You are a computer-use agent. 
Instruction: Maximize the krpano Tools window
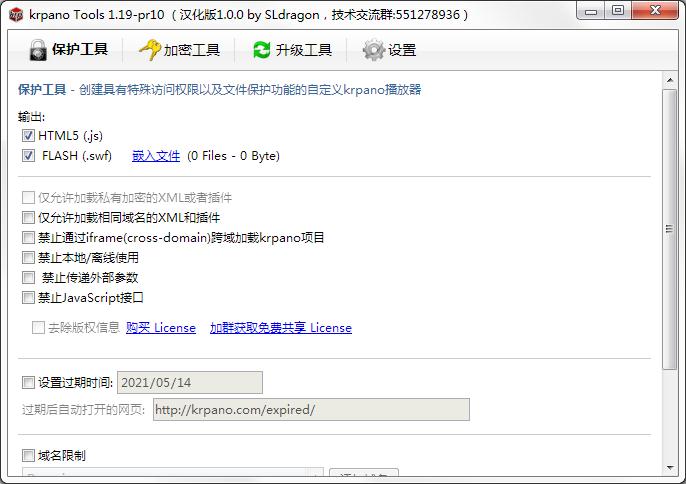(618, 11)
